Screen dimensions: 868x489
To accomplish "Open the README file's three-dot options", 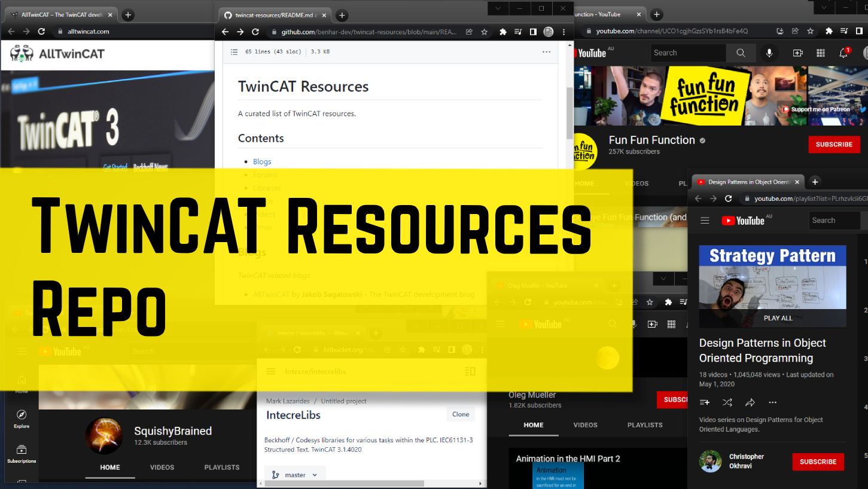I will 546,52.
